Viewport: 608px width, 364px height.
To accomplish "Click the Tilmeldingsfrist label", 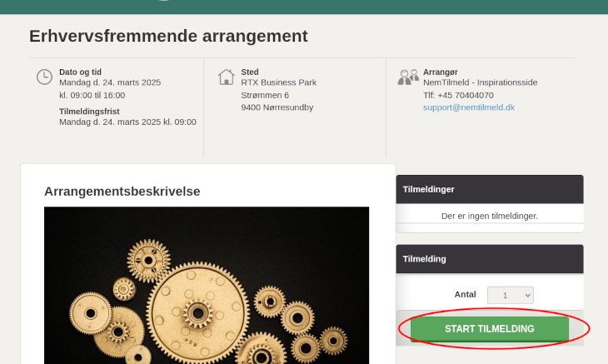I will [89, 112].
